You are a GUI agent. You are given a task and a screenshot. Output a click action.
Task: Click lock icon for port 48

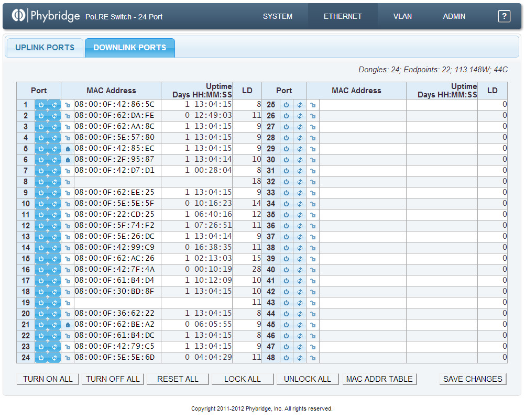(313, 358)
